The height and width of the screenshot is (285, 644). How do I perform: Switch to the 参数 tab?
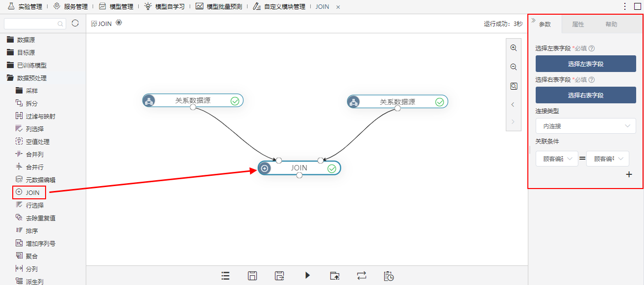(x=545, y=24)
